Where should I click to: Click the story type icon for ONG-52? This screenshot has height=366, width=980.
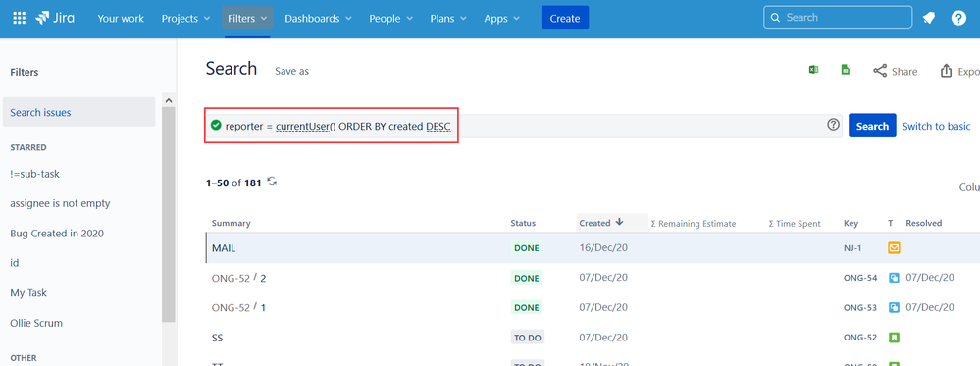point(895,338)
